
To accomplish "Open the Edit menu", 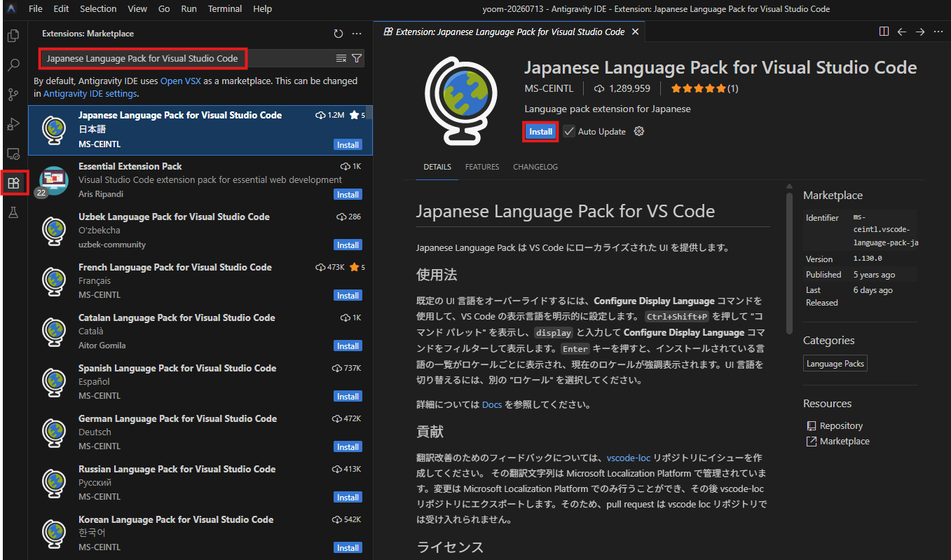I will click(x=61, y=9).
